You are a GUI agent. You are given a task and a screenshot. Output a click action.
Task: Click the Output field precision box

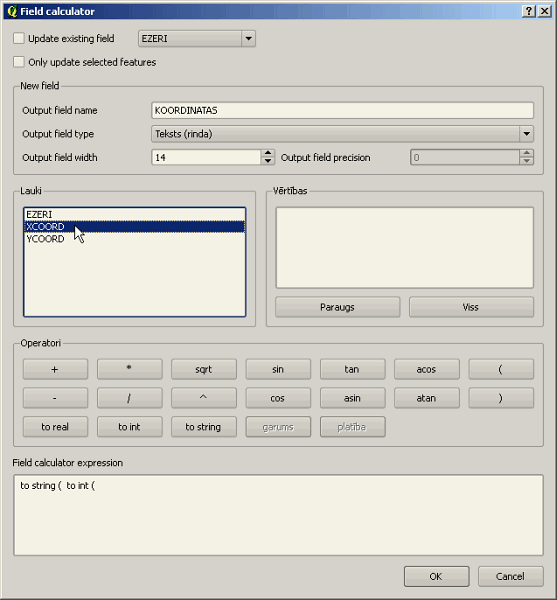[x=465, y=157]
